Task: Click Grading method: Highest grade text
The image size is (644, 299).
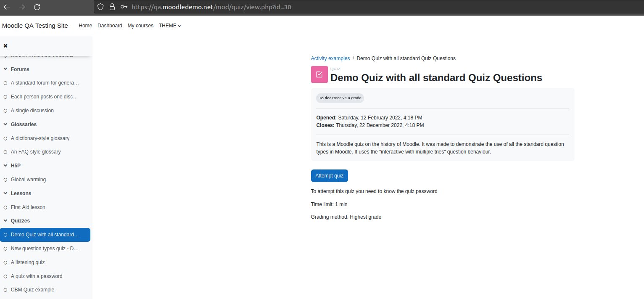Action: [x=346, y=217]
